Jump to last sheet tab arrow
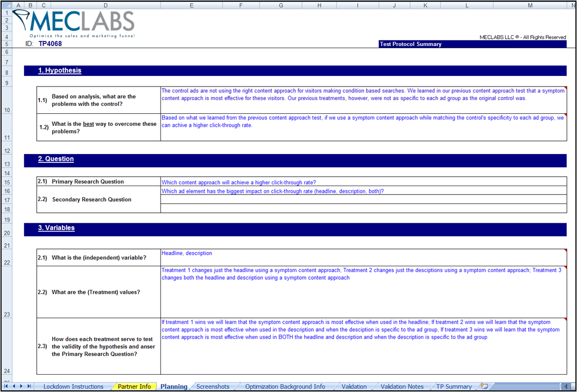This screenshot has height=392, width=577. pyautogui.click(x=29, y=386)
